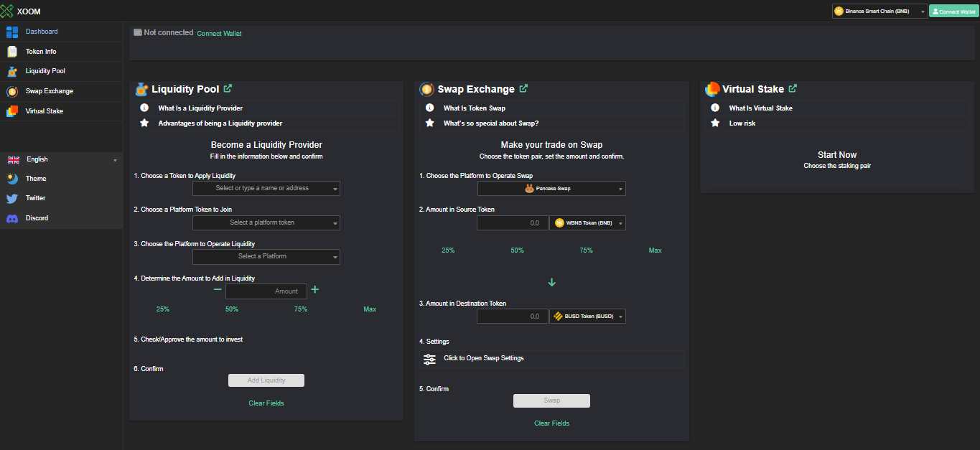Select 75% in Liquidity Pool
Screen dimensions: 980x450
pyautogui.click(x=301, y=309)
